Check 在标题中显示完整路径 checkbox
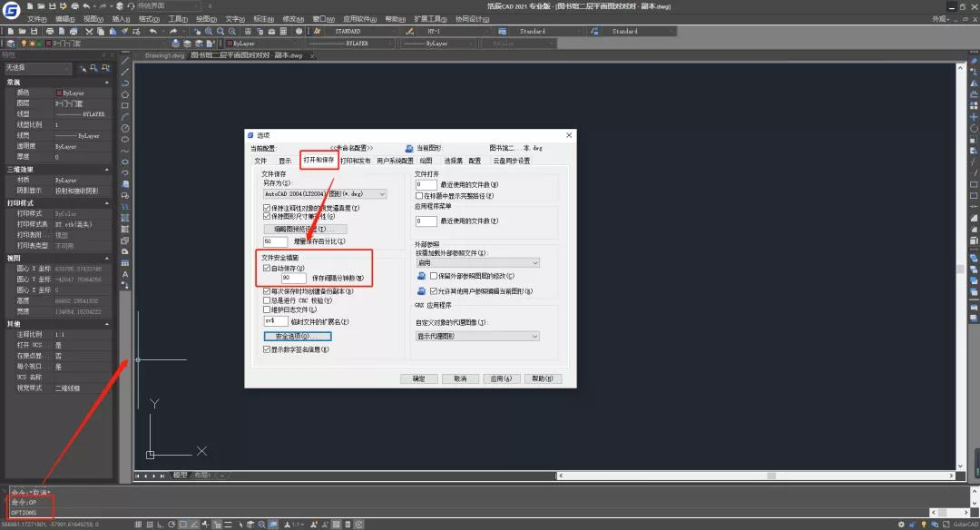Viewport: 980px width, 530px height. (419, 196)
